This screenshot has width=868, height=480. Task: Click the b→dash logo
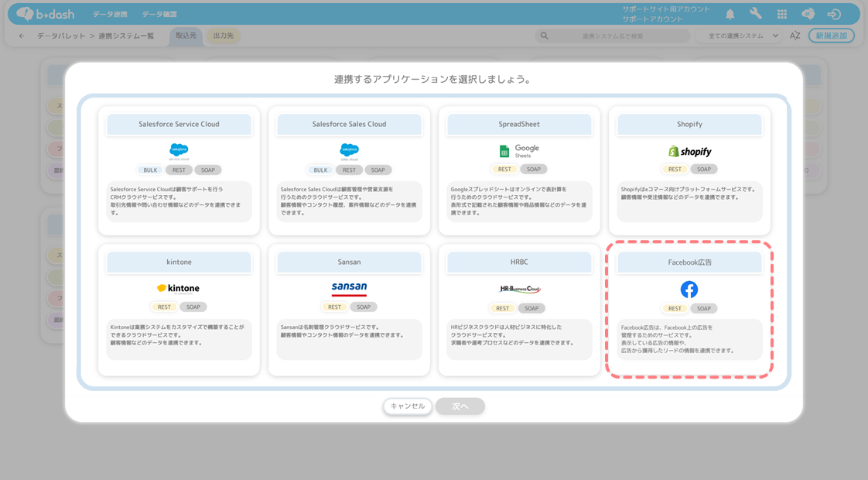(x=45, y=14)
